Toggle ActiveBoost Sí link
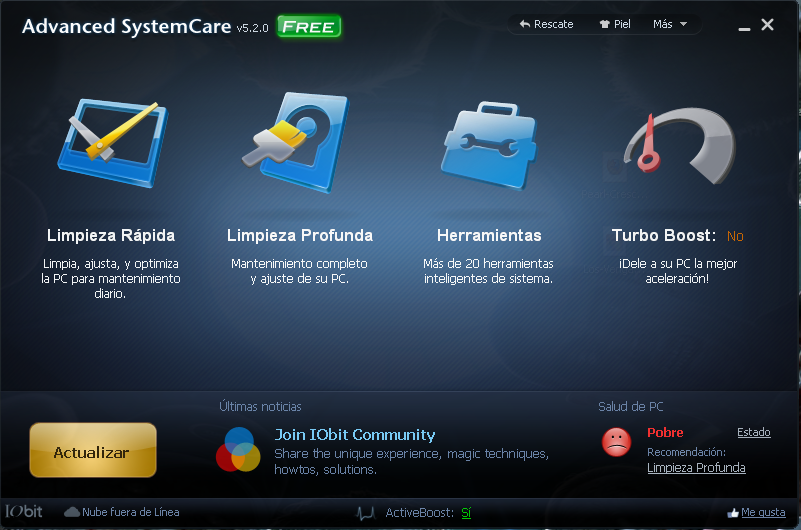 click(x=466, y=513)
